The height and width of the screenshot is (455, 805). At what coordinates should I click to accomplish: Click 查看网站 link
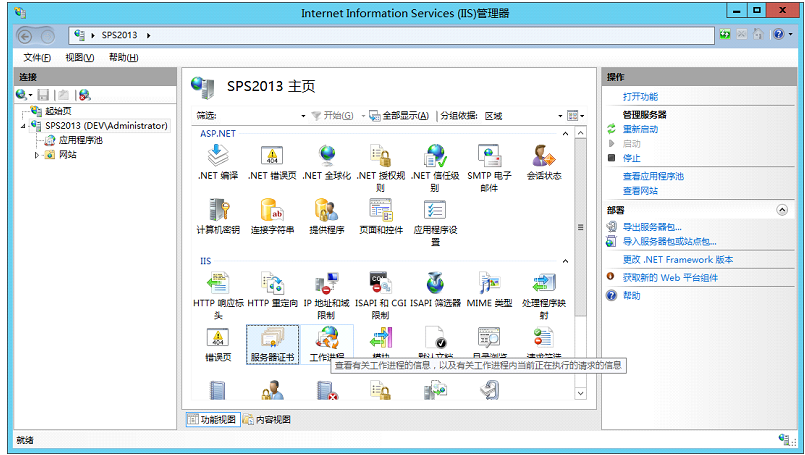[x=640, y=191]
